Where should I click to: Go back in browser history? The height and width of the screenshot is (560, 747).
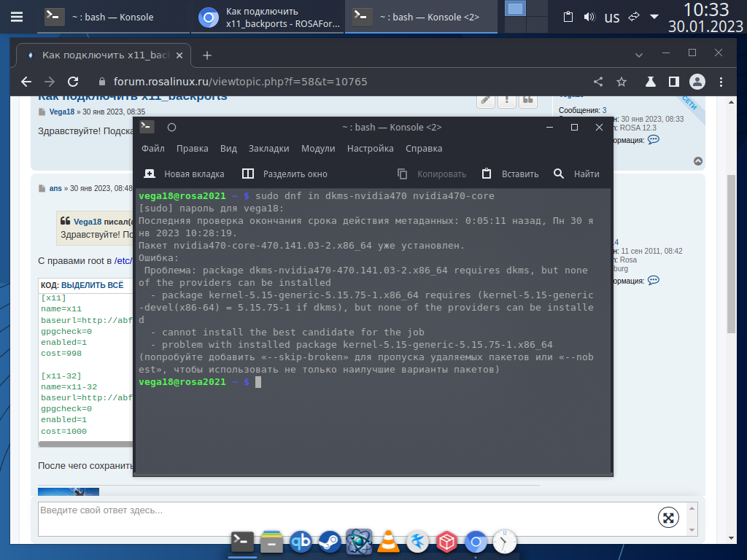(x=26, y=82)
